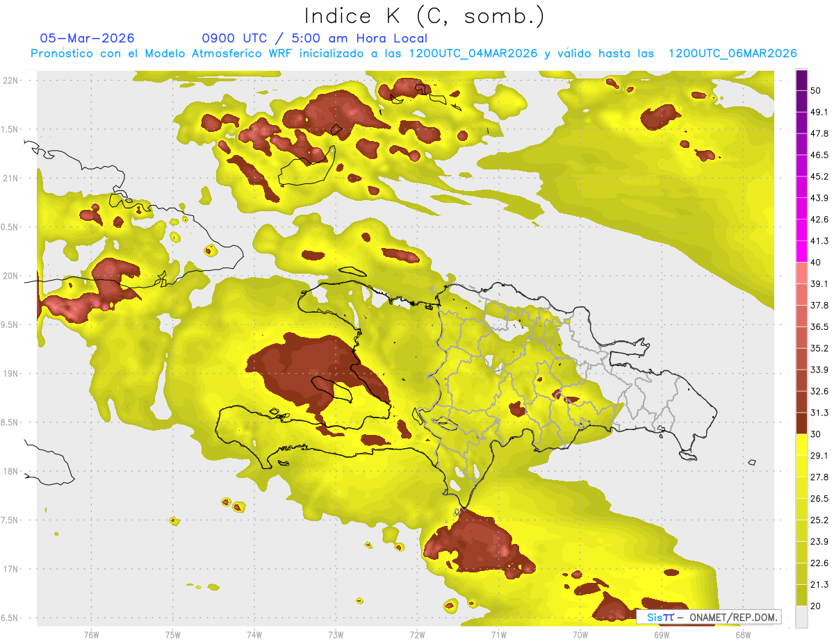Screen dimensions: 834x644
Task: Click the color bar value '35.2'
Action: click(x=819, y=349)
